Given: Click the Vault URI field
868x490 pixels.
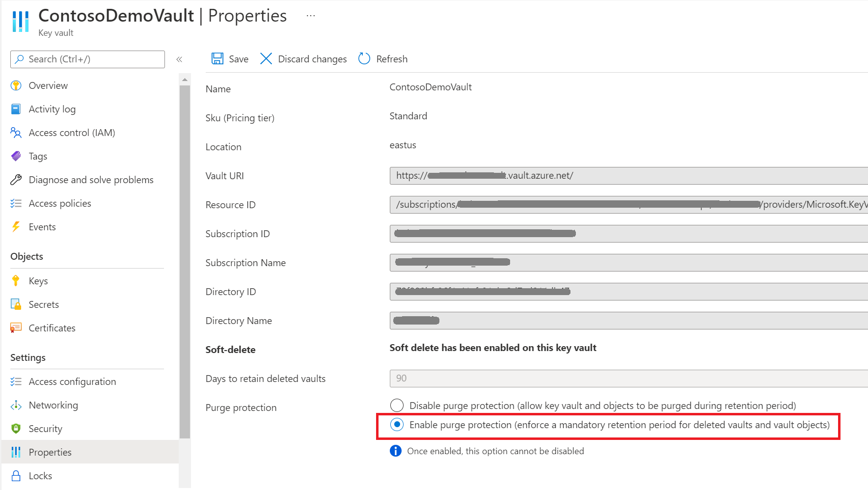Looking at the screenshot, I should 628,176.
